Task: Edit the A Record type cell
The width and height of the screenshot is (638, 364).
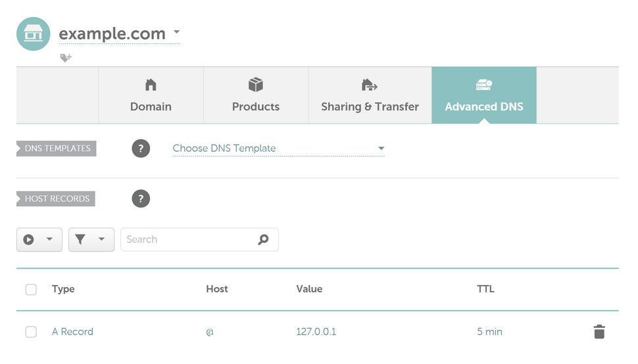Action: pos(72,332)
